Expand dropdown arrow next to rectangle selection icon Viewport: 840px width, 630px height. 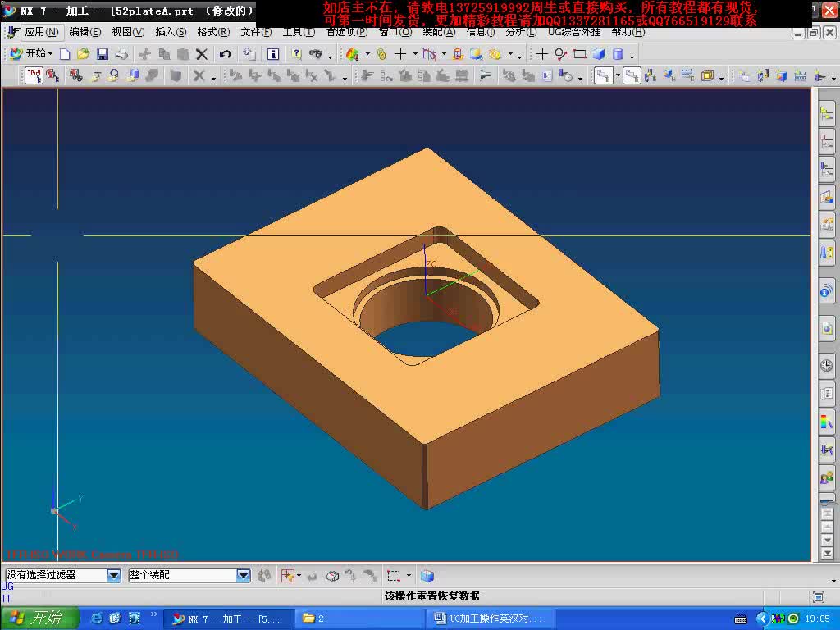coord(409,576)
